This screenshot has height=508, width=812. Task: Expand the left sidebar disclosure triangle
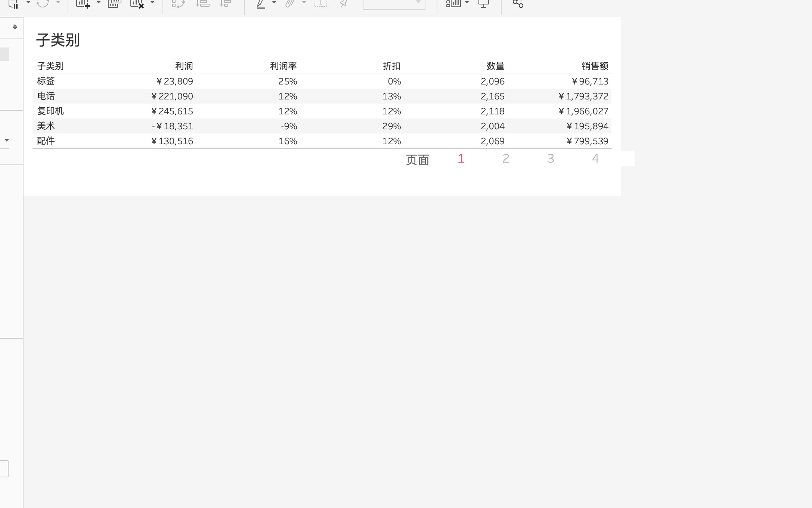pyautogui.click(x=7, y=140)
